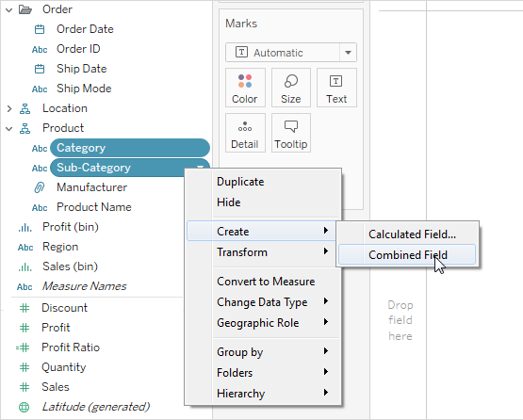Open the Sub-Category field dropdown arrow
The image size is (523, 420).
click(200, 167)
